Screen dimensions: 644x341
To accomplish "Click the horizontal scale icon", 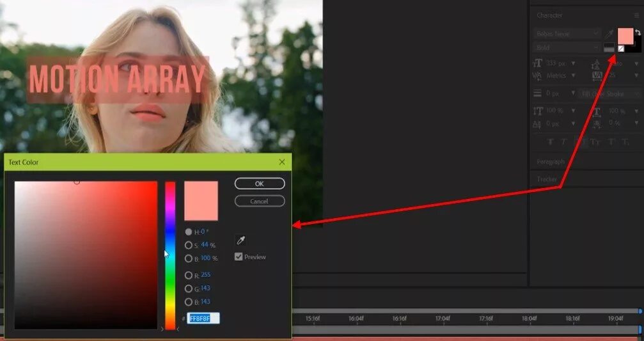I will (597, 112).
